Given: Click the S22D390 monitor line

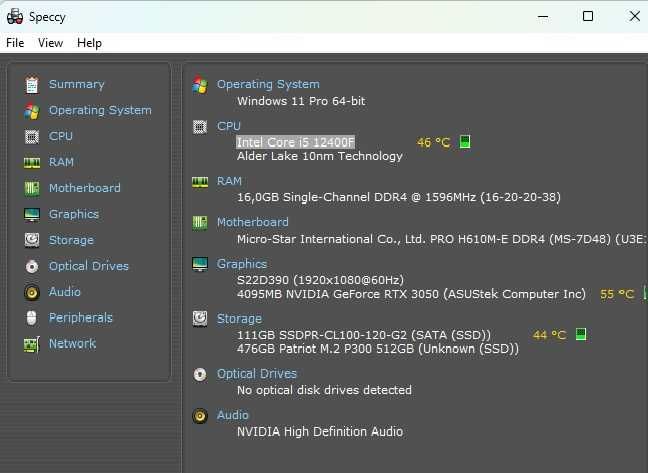Looking at the screenshot, I should click(x=320, y=280).
